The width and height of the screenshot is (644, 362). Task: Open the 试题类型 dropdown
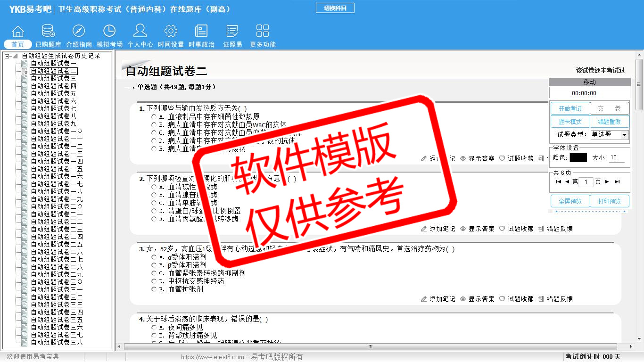pyautogui.click(x=624, y=135)
